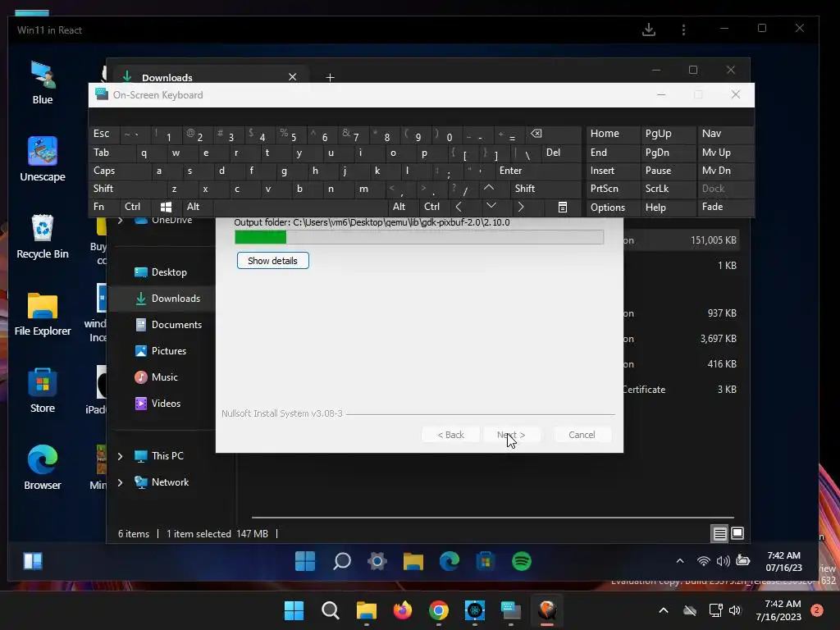The image size is (840, 630).
Task: Click the host Windows Start button
Action: 294,610
